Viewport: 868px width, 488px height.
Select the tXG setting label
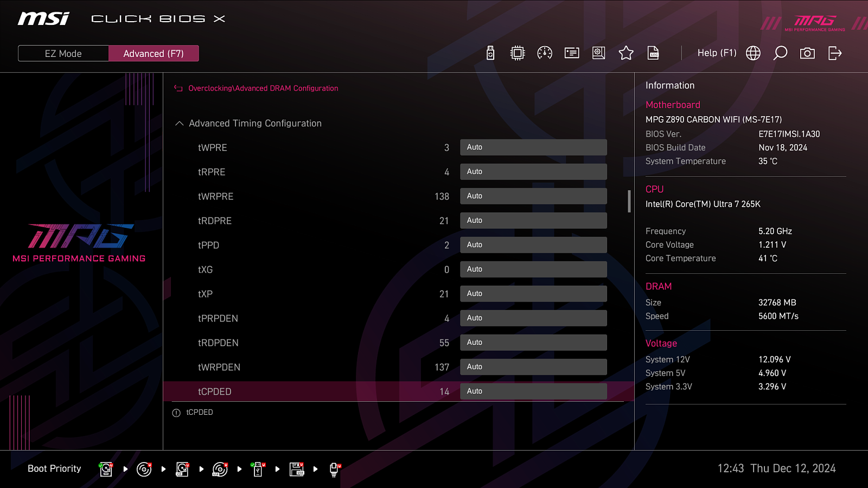pyautogui.click(x=206, y=269)
